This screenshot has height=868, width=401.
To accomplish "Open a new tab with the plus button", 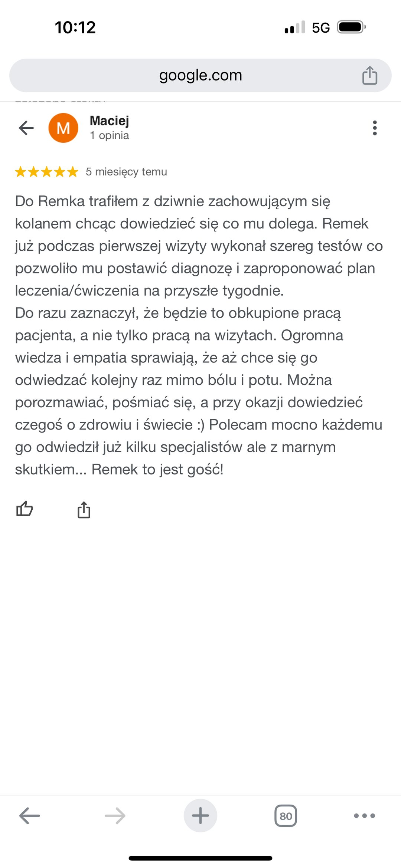I will [x=200, y=815].
